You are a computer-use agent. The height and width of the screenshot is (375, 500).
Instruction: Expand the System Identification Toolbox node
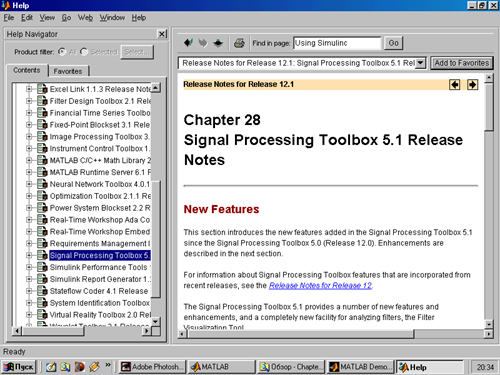pyautogui.click(x=29, y=303)
